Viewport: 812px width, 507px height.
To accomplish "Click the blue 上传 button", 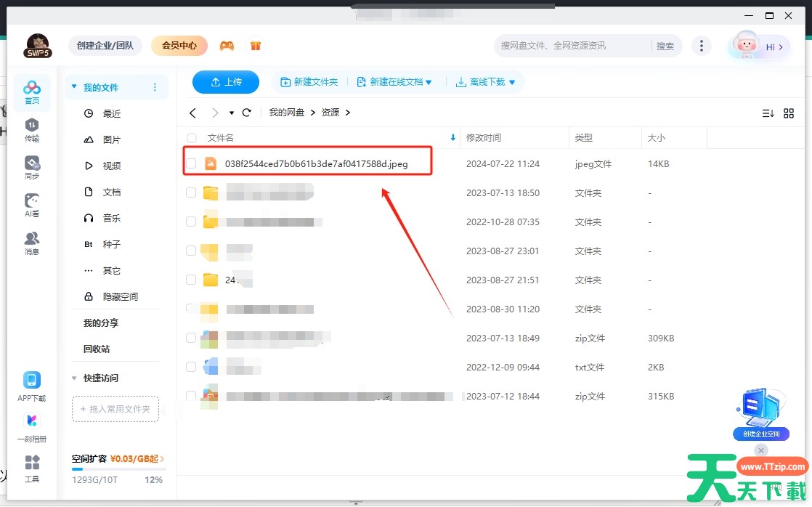I will 225,82.
